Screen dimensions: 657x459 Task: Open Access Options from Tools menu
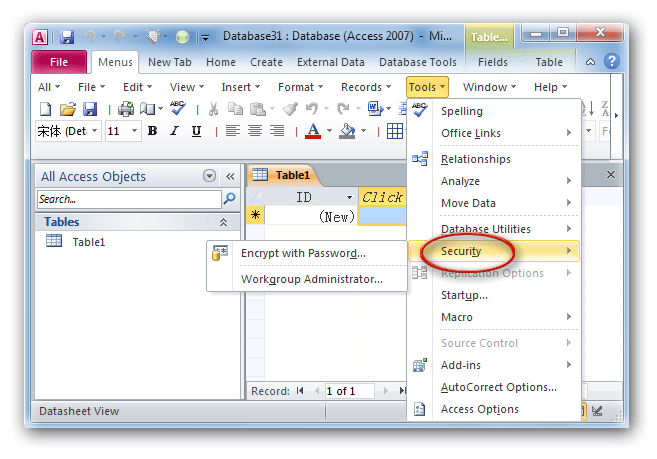(x=494, y=409)
